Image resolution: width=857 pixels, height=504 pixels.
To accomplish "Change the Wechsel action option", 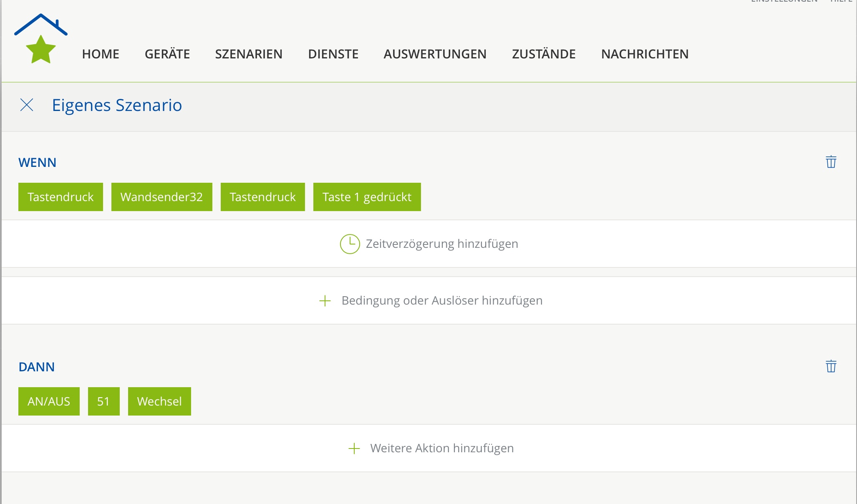I will [x=159, y=401].
